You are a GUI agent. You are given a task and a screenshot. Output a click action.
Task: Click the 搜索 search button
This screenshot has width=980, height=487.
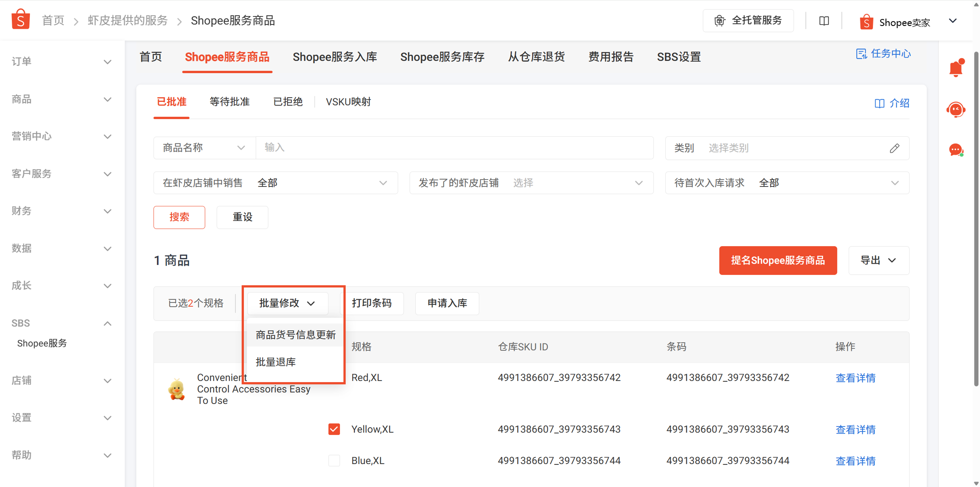pyautogui.click(x=179, y=217)
